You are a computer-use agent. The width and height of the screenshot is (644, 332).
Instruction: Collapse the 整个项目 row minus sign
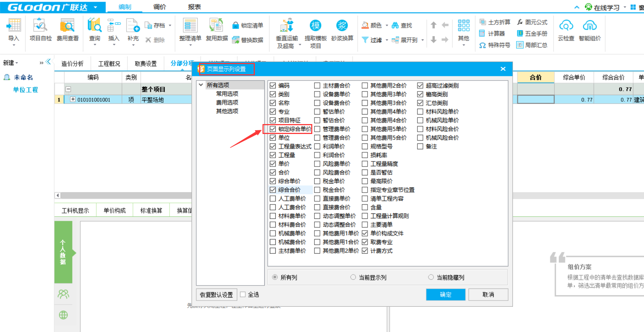pyautogui.click(x=68, y=89)
